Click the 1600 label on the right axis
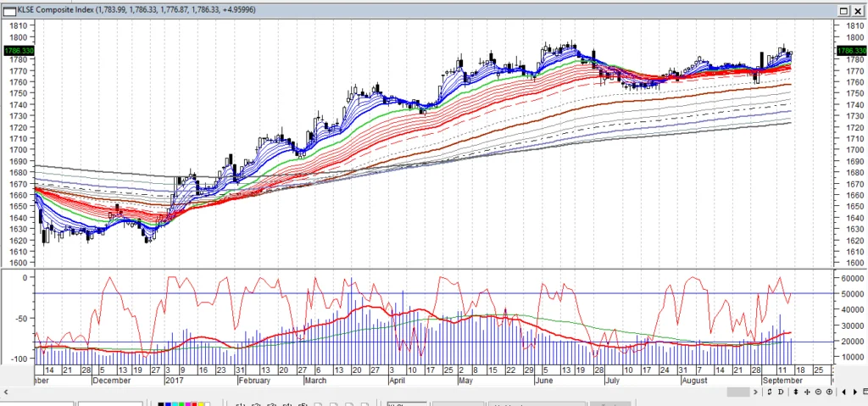This screenshot has height=406, width=868. click(855, 263)
